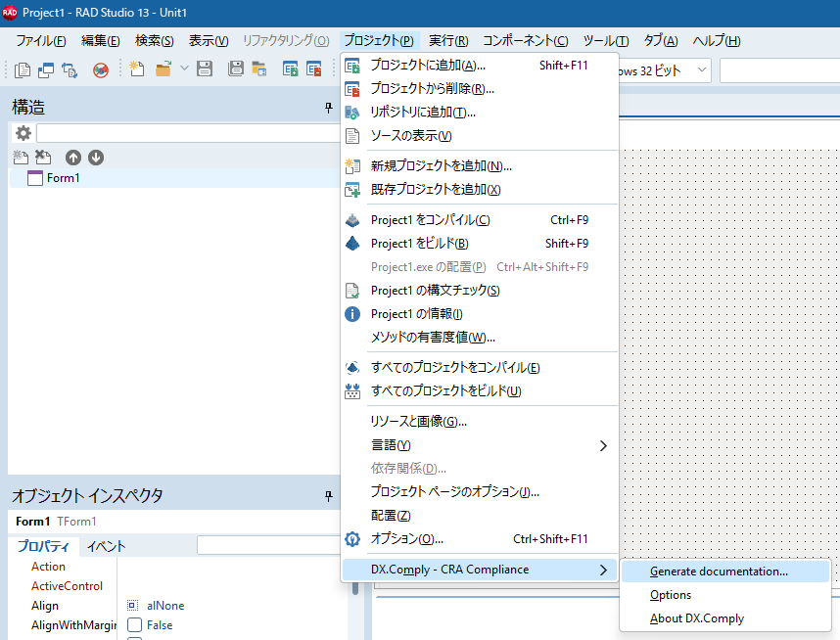Open the ヘルプ(H) menu

point(717,41)
